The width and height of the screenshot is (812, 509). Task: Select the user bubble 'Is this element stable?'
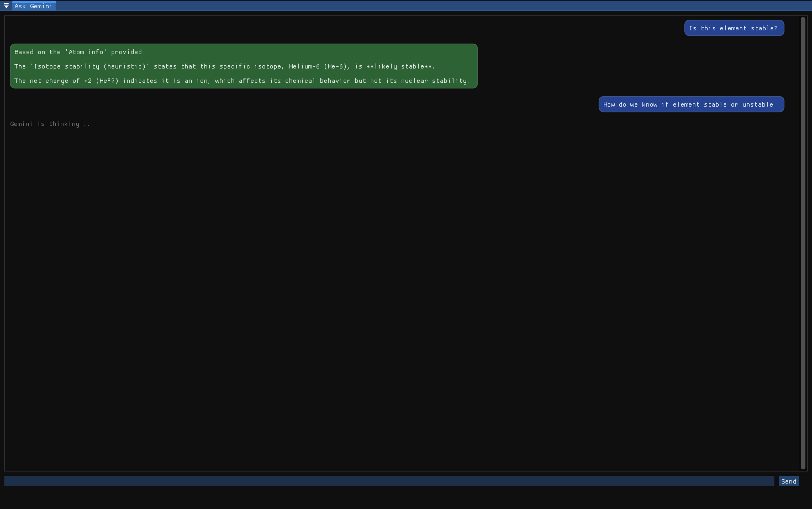coord(733,28)
